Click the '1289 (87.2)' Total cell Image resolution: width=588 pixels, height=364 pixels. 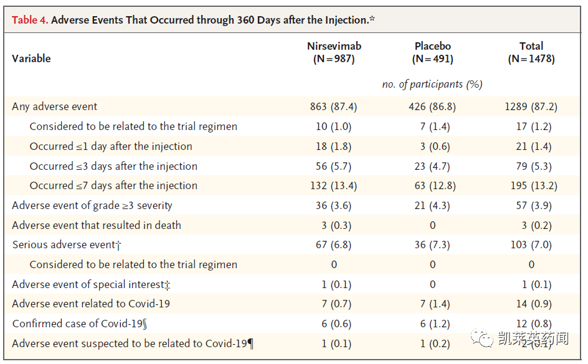(531, 106)
